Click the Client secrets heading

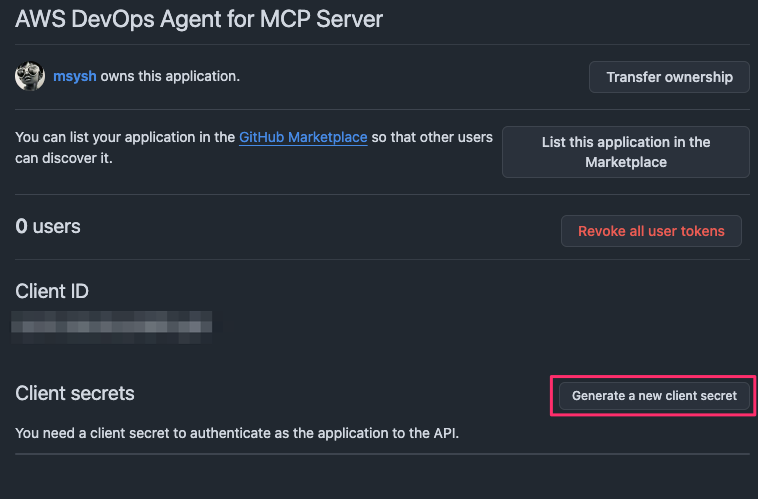pyautogui.click(x=75, y=393)
